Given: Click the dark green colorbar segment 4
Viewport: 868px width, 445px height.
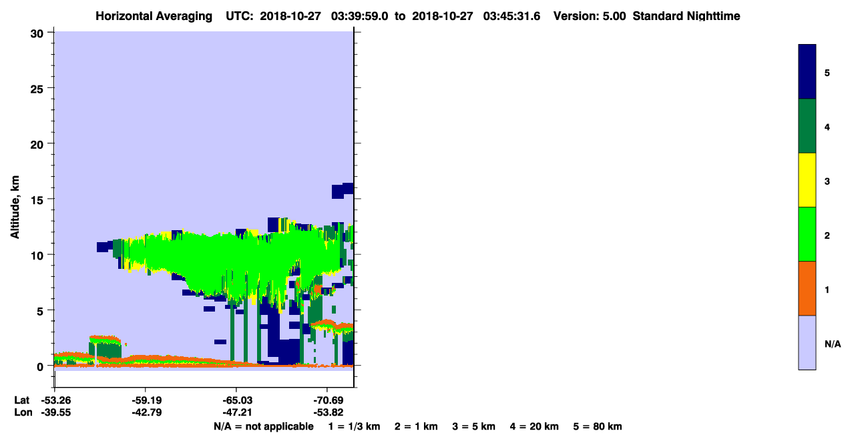Looking at the screenshot, I should point(807,126).
